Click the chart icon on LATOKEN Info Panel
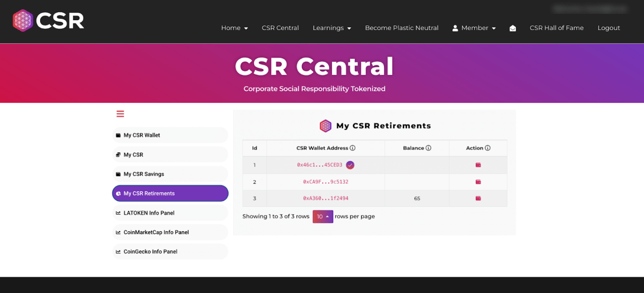This screenshot has width=644, height=293. (118, 213)
